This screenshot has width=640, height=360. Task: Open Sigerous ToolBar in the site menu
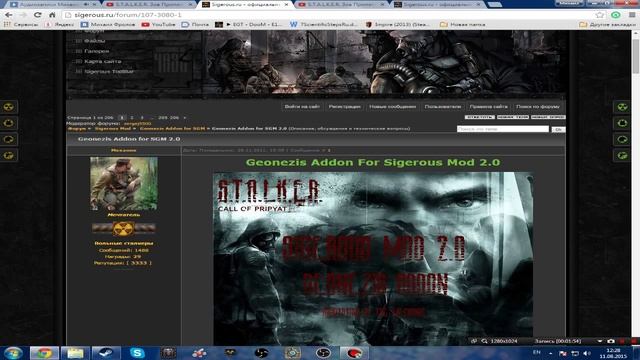coord(109,71)
